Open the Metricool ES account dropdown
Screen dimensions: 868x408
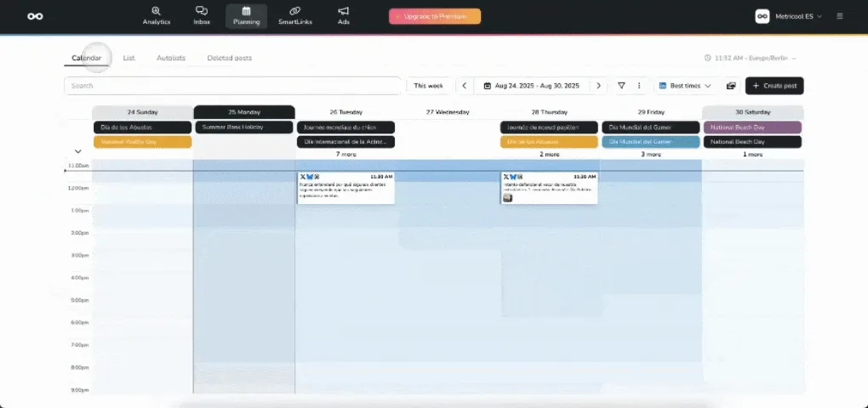click(x=788, y=16)
